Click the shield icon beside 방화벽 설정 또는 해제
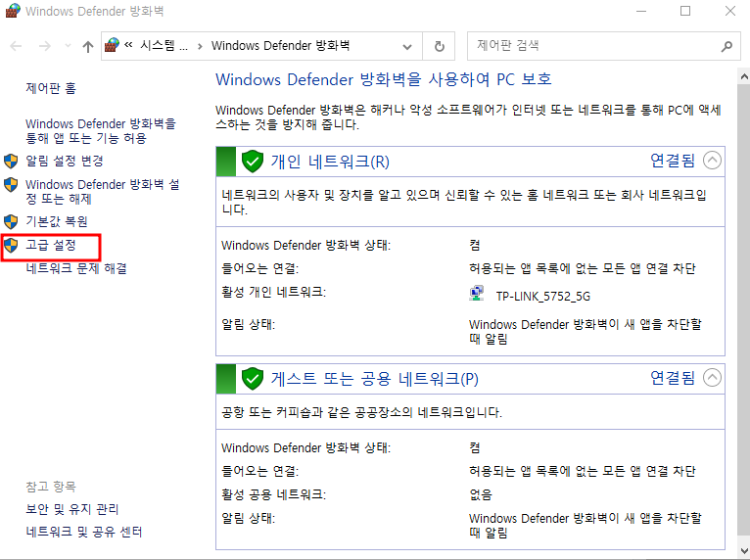This screenshot has height=560, width=750. pos(11,185)
